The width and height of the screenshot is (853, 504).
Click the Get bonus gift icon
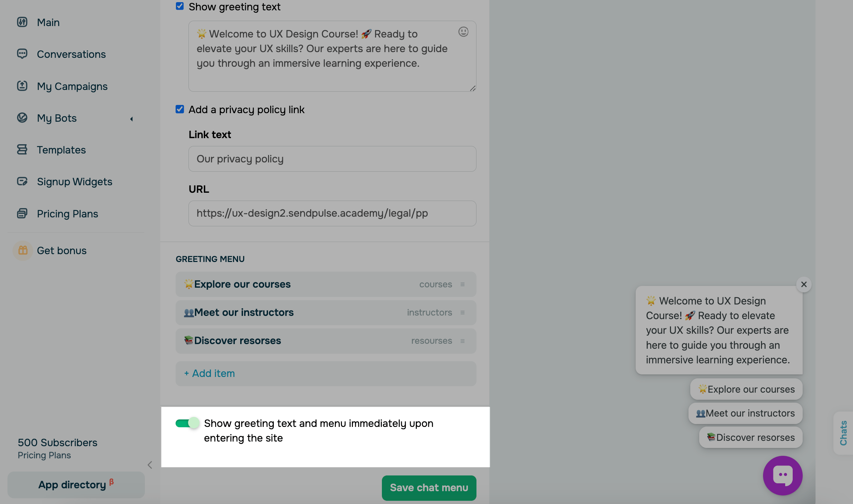(x=23, y=251)
